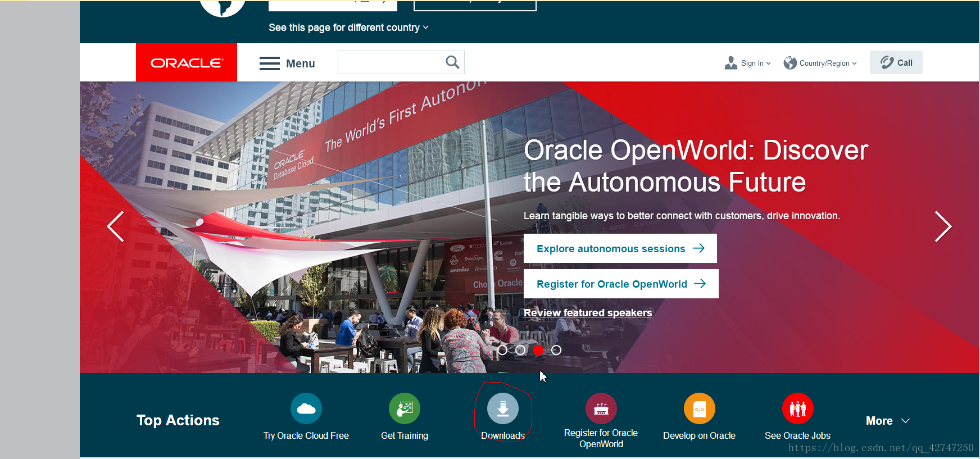Click the 'Top Actions' heading

click(178, 420)
